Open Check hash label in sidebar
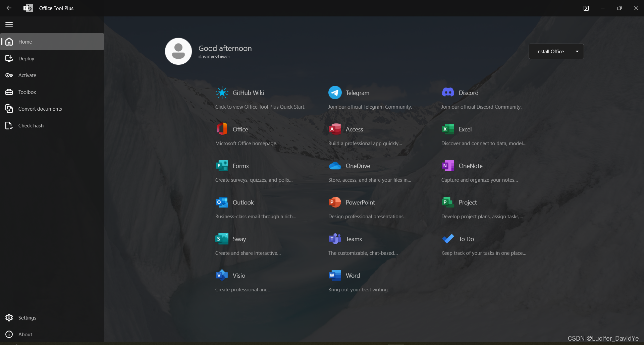 (x=31, y=125)
